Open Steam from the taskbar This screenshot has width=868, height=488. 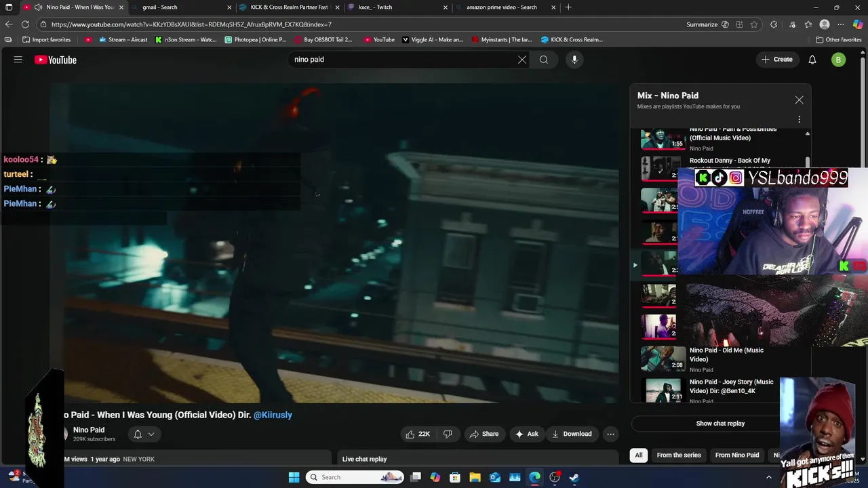tap(574, 477)
